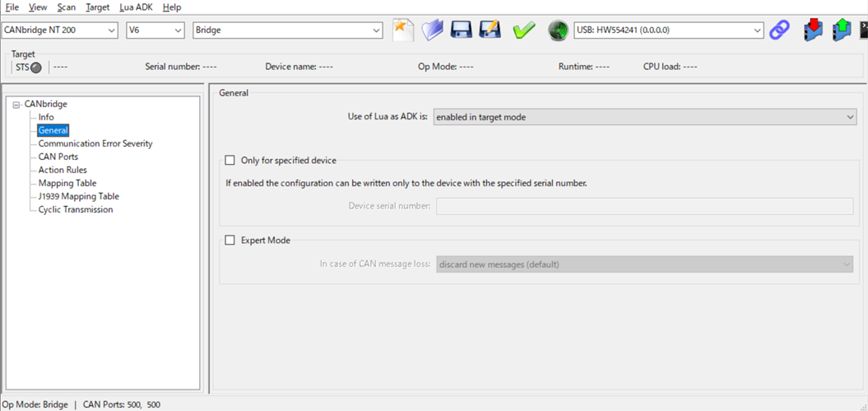The height and width of the screenshot is (411, 868).
Task: Click CAN Ports: 500, 500 in status bar
Action: [x=122, y=404]
